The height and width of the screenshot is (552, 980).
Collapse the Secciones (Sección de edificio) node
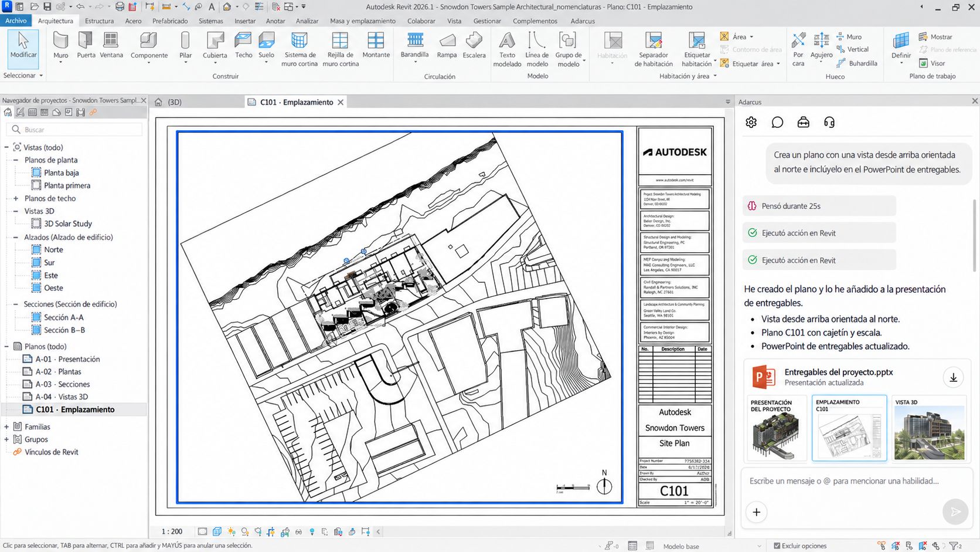pos(16,304)
